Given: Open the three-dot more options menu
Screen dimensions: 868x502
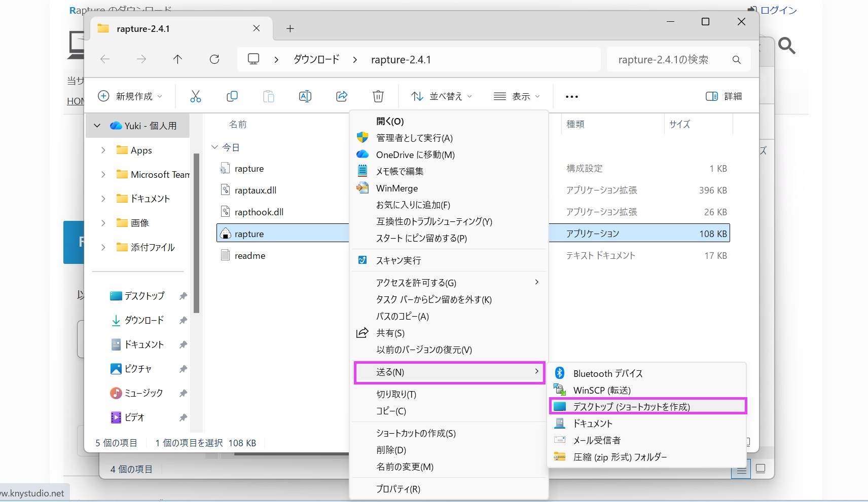Looking at the screenshot, I should point(571,97).
